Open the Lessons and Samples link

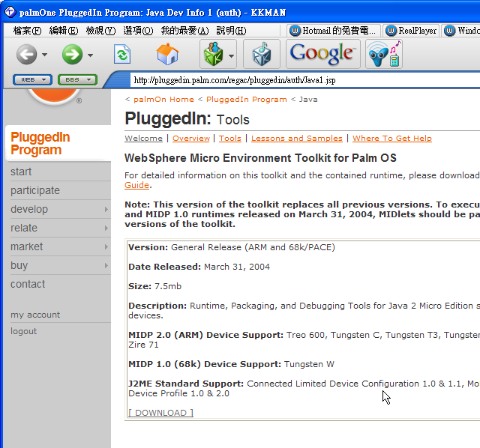coord(297,139)
